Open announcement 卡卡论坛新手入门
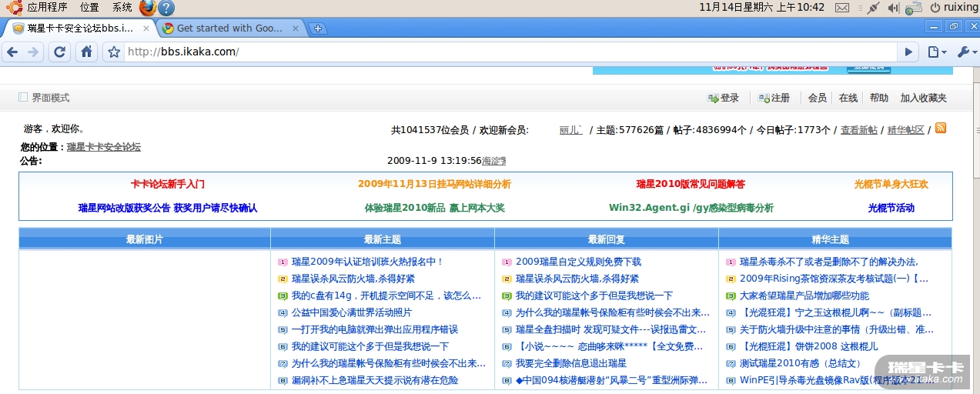Image resolution: width=980 pixels, height=394 pixels. click(167, 184)
